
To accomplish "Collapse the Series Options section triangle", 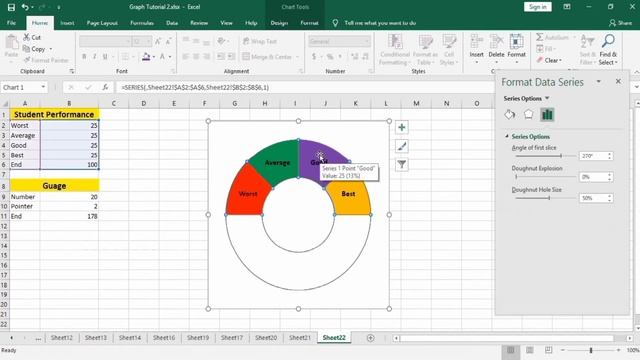I will tap(507, 136).
